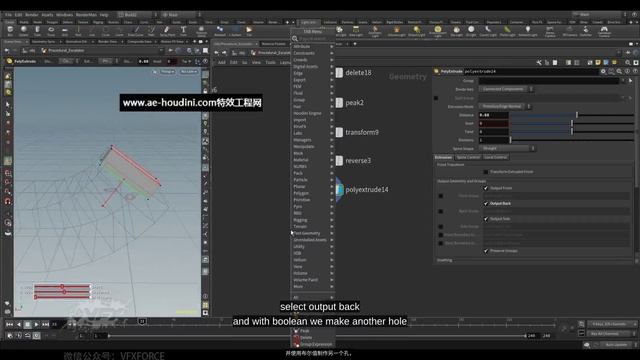Toggle the Side Group checkbox
Screen dimensions: 640x360
[x=440, y=227]
